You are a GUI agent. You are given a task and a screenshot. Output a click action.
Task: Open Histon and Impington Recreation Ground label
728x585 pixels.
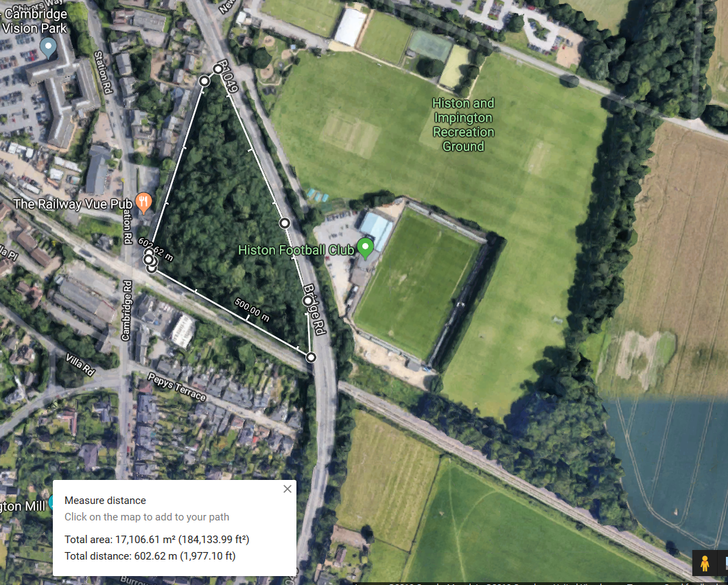[x=463, y=124]
